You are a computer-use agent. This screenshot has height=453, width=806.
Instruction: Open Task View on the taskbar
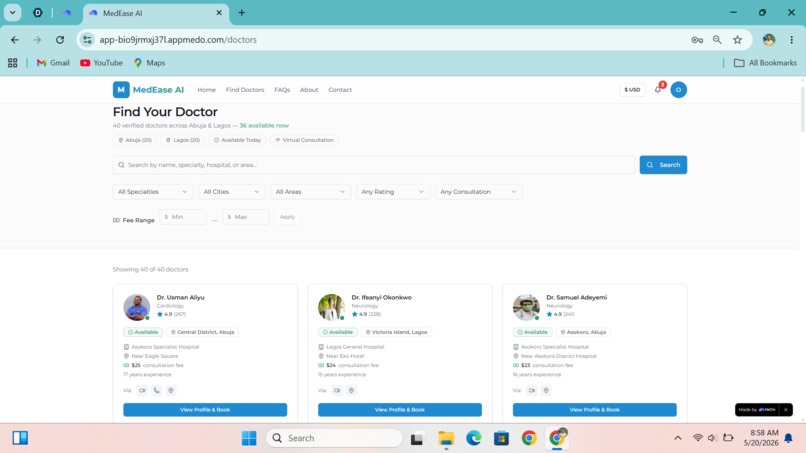click(x=416, y=439)
